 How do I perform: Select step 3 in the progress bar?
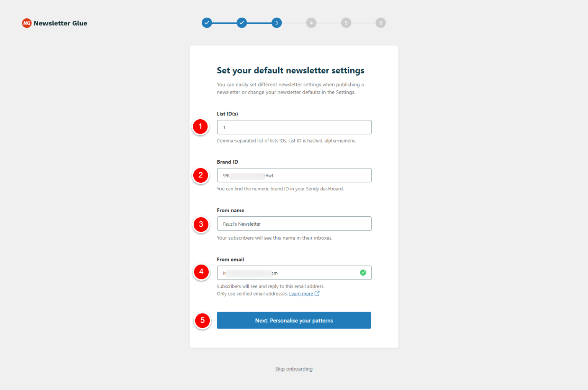click(276, 23)
